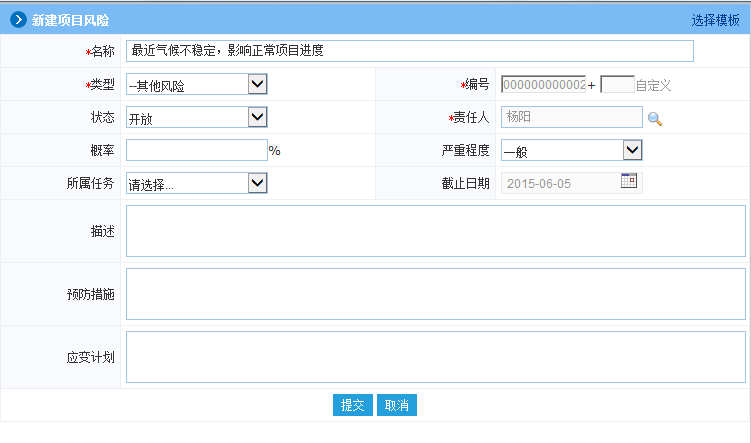This screenshot has height=443, width=751.
Task: Click inside the 描述 text area
Action: (x=435, y=231)
